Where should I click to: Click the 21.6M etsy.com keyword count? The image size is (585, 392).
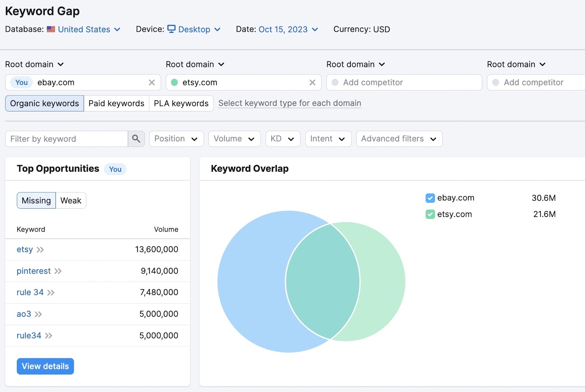(x=544, y=214)
